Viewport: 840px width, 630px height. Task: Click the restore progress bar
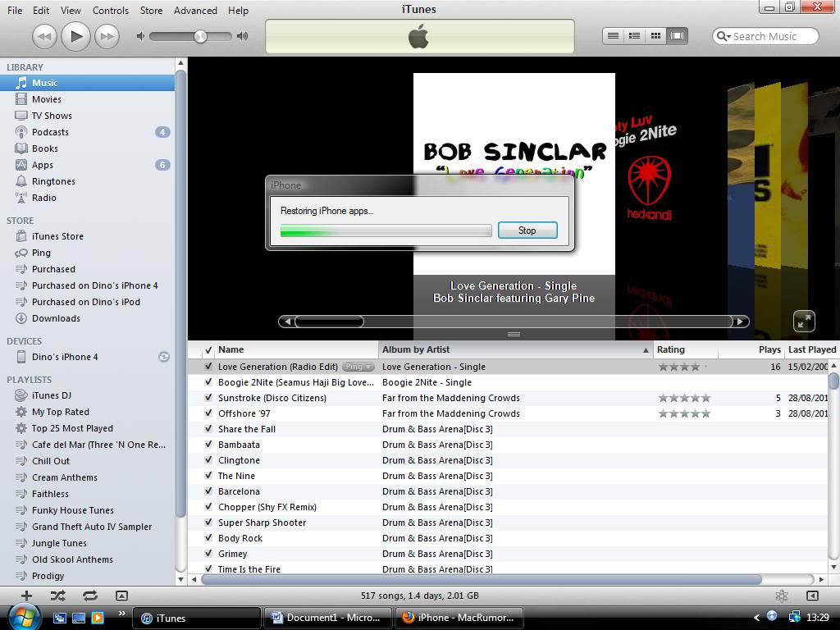pyautogui.click(x=386, y=231)
